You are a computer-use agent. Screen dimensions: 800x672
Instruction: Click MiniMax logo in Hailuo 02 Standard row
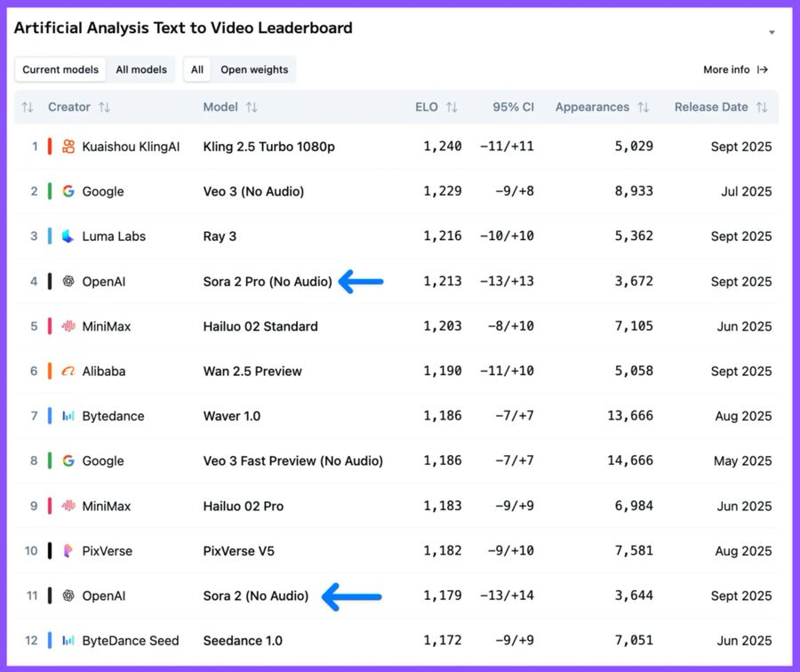point(68,326)
